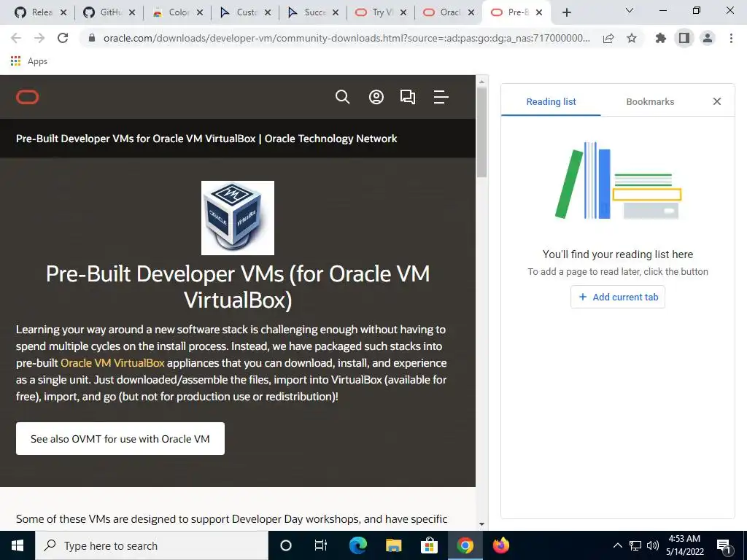The width and height of the screenshot is (747, 560).
Task: Open the Oracle site search icon
Action: 343,97
